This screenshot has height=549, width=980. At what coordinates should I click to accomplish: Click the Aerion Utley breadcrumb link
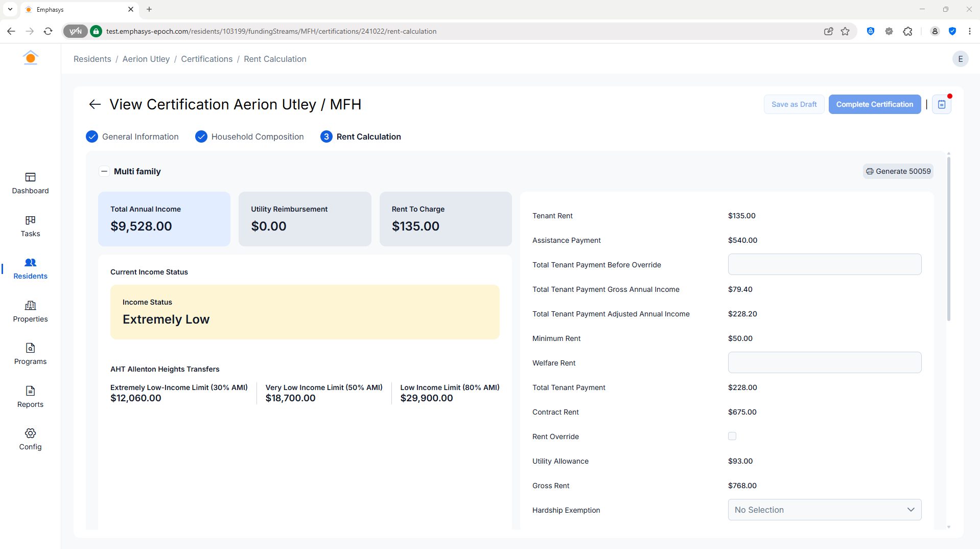[146, 59]
